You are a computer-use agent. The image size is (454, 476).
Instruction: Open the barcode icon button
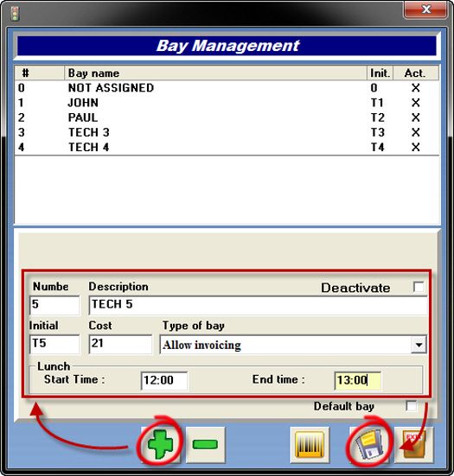[x=310, y=444]
